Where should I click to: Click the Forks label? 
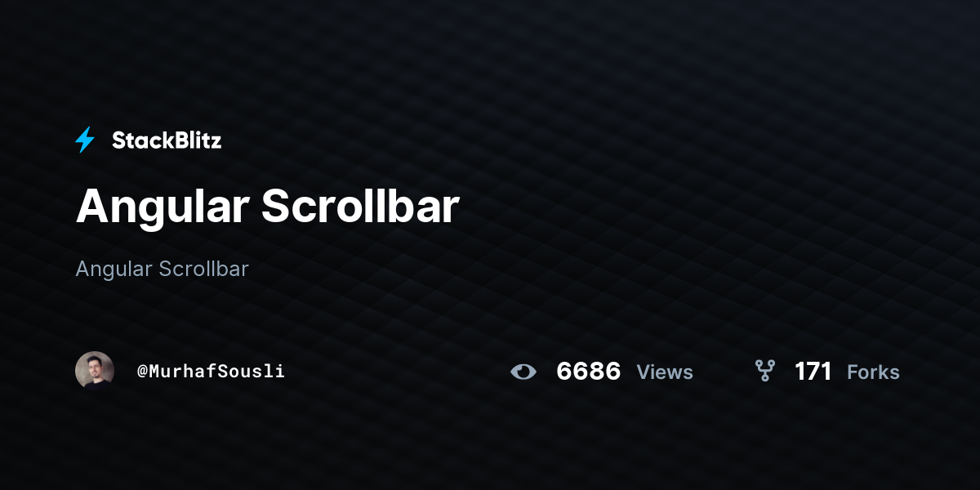tap(873, 372)
